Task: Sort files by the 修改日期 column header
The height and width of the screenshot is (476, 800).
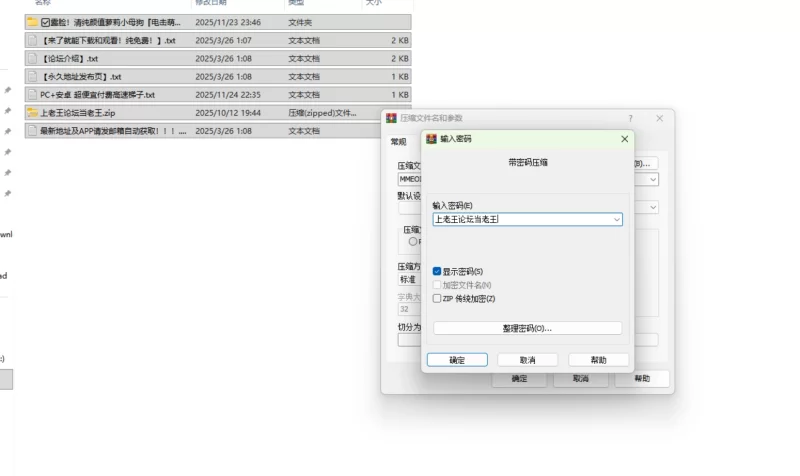Action: [x=215, y=3]
